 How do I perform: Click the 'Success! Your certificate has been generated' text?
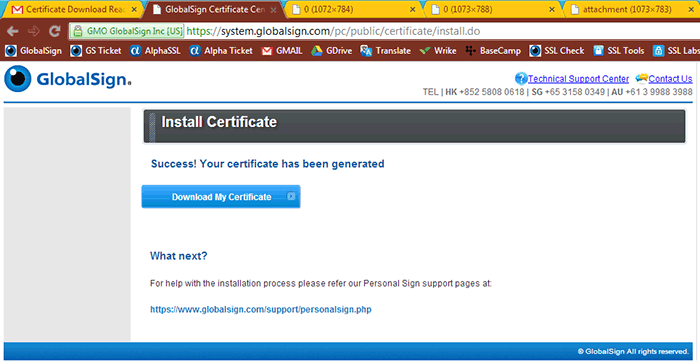(x=267, y=164)
